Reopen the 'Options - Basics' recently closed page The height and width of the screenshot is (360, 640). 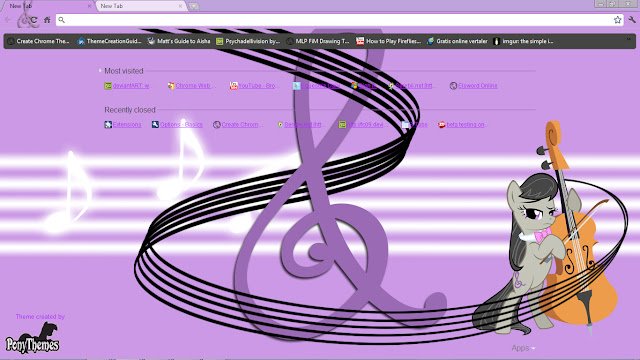click(x=181, y=124)
